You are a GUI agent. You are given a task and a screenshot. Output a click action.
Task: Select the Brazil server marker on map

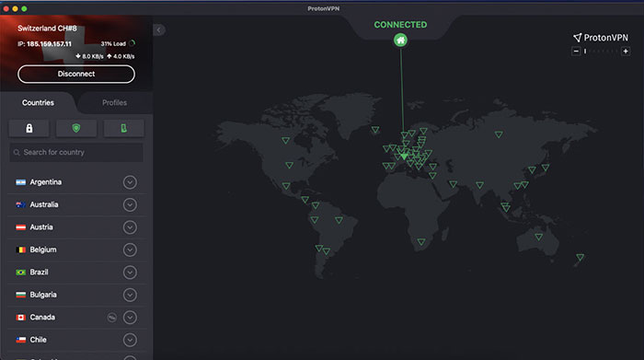339,220
